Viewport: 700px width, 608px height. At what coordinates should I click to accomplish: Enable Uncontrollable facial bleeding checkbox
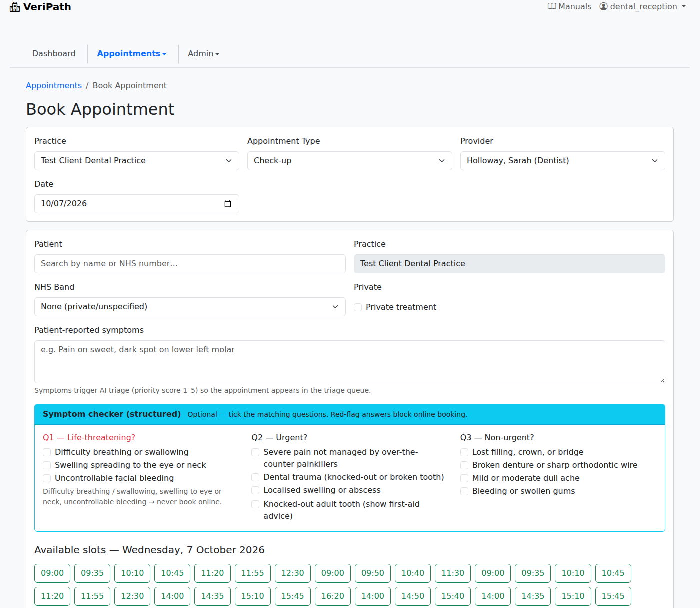click(47, 478)
